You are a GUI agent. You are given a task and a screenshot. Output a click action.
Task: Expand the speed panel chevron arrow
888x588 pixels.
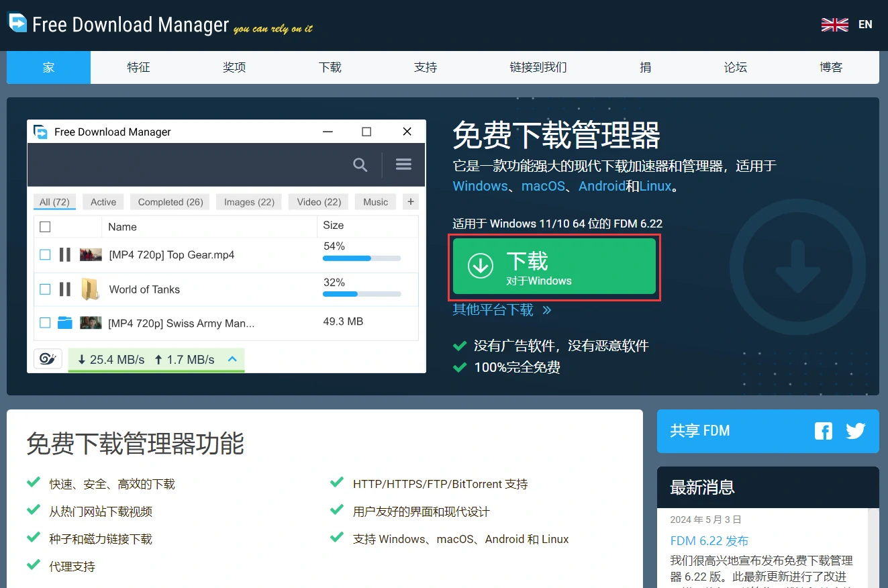pyautogui.click(x=232, y=359)
